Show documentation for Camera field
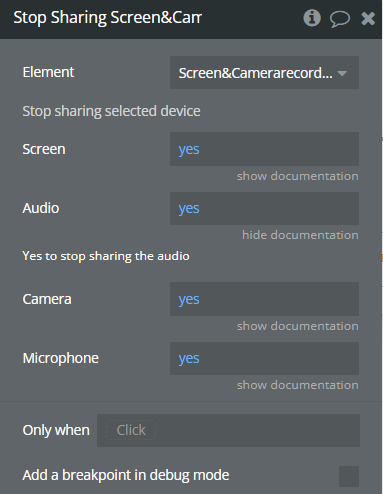 298,326
